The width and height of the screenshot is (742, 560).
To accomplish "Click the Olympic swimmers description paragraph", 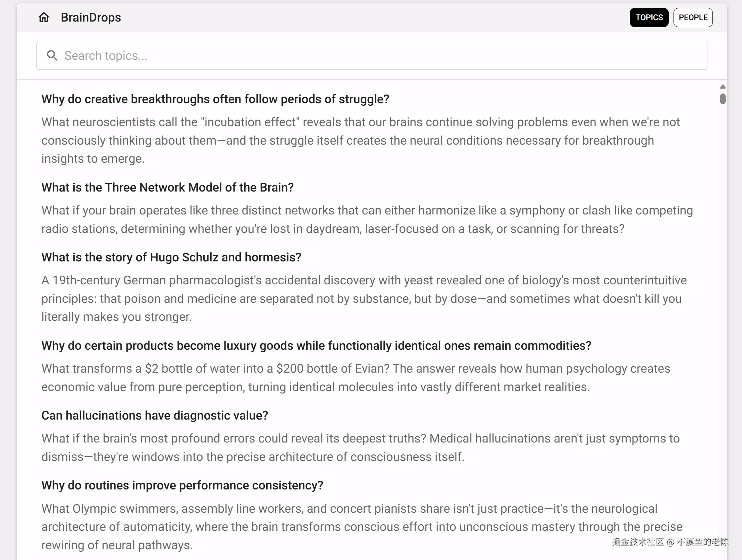I will pos(348,527).
